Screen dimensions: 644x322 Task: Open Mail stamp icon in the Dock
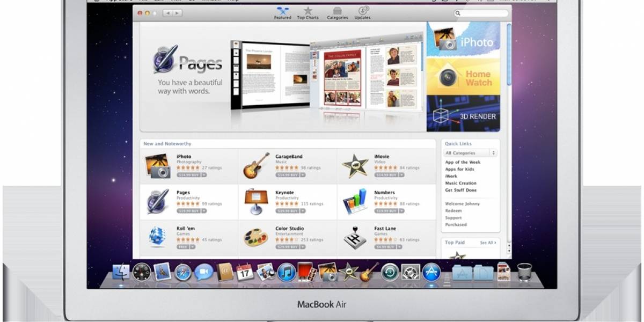(x=162, y=272)
